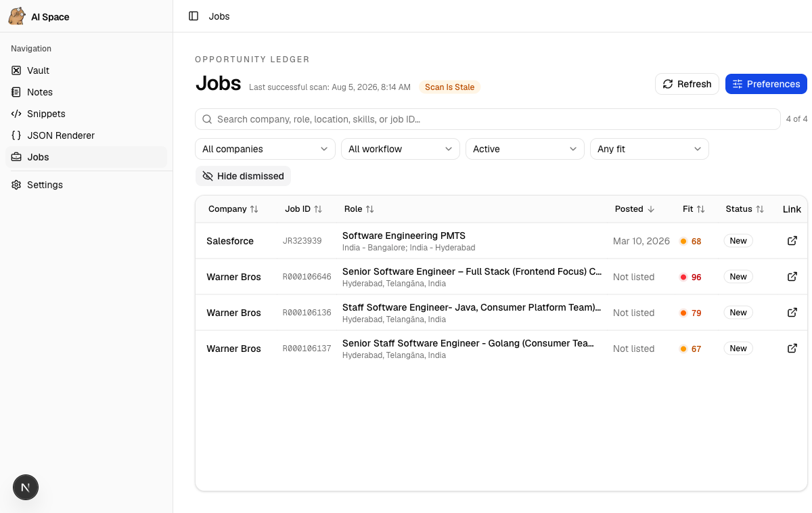Sort table by Role column
This screenshot has height=513, width=812.
point(359,209)
